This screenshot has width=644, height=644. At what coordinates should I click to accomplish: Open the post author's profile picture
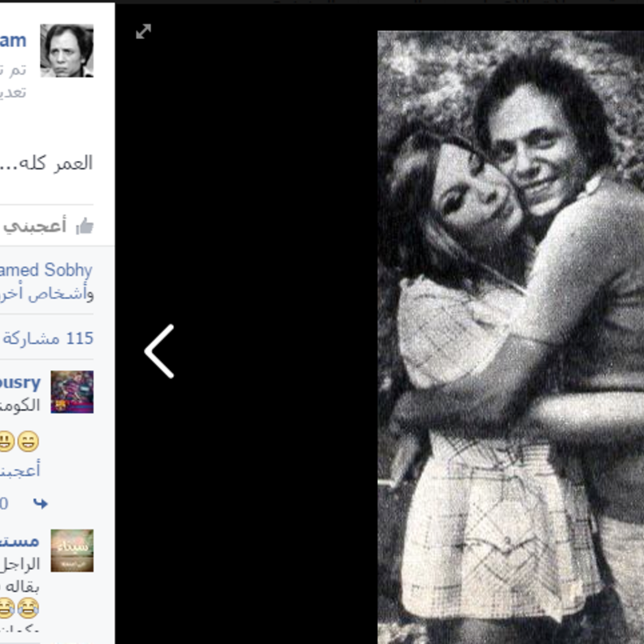pos(67,50)
